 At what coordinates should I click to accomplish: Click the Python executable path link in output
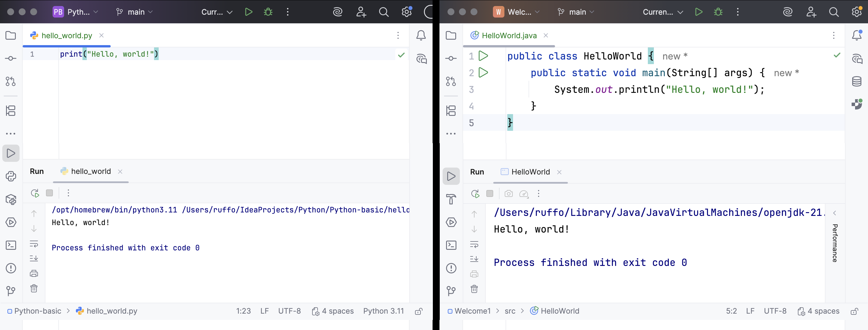click(114, 210)
